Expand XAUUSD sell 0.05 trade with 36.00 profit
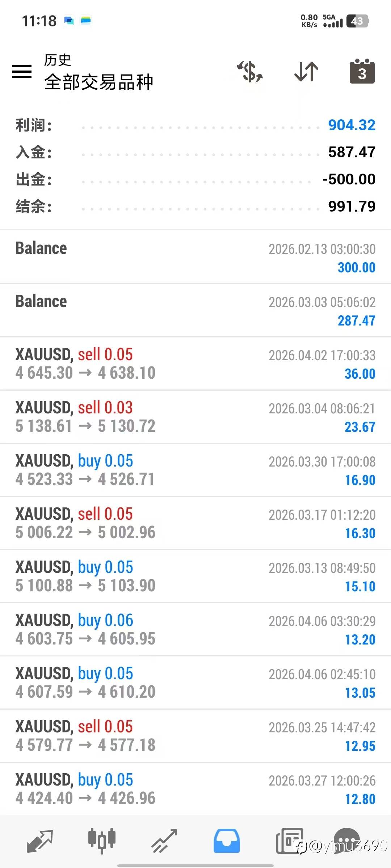The height and width of the screenshot is (868, 391). tap(195, 363)
